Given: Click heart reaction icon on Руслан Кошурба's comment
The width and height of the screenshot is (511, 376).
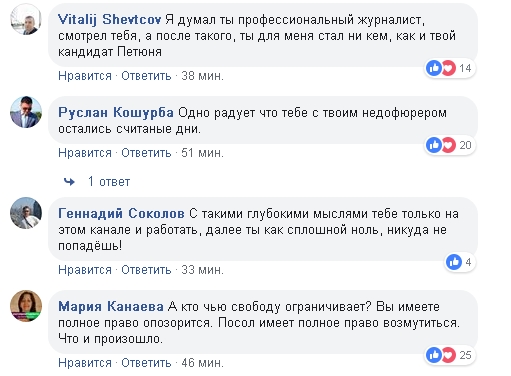Looking at the screenshot, I should [x=449, y=145].
